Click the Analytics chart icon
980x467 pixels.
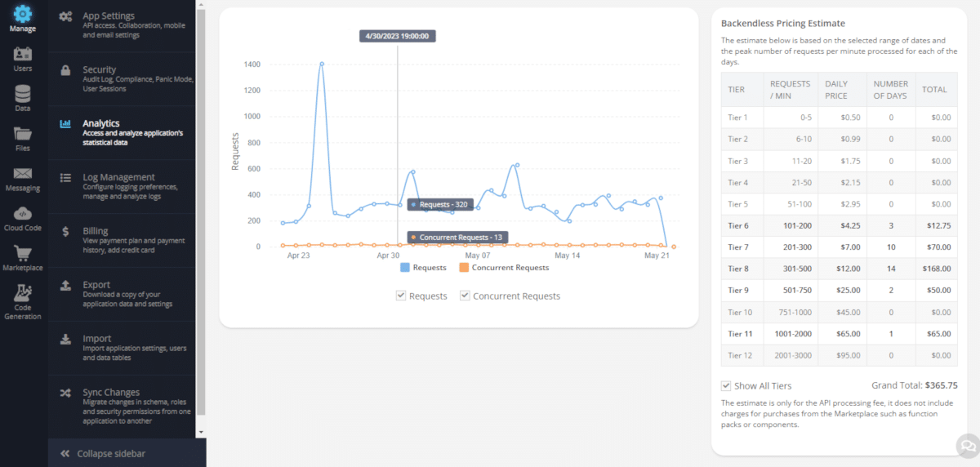(x=65, y=124)
